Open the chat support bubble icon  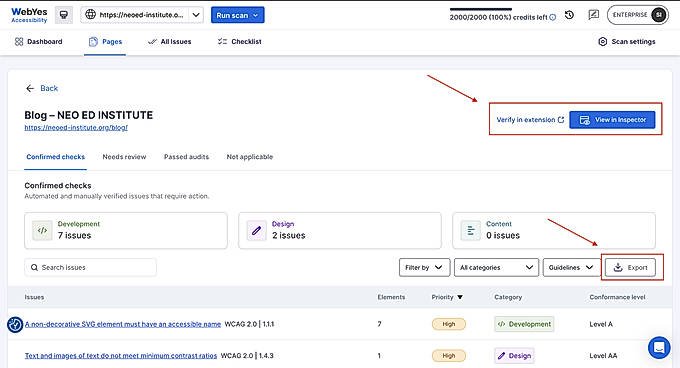coord(659,348)
